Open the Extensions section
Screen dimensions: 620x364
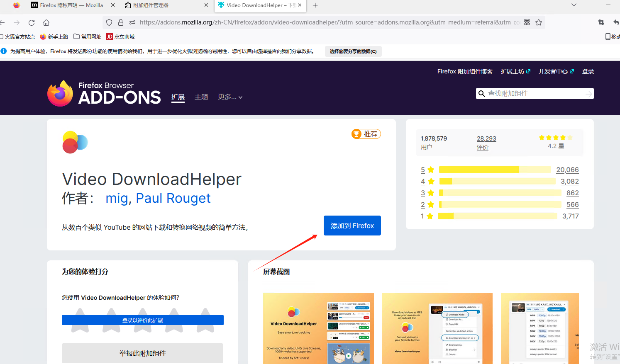[178, 97]
